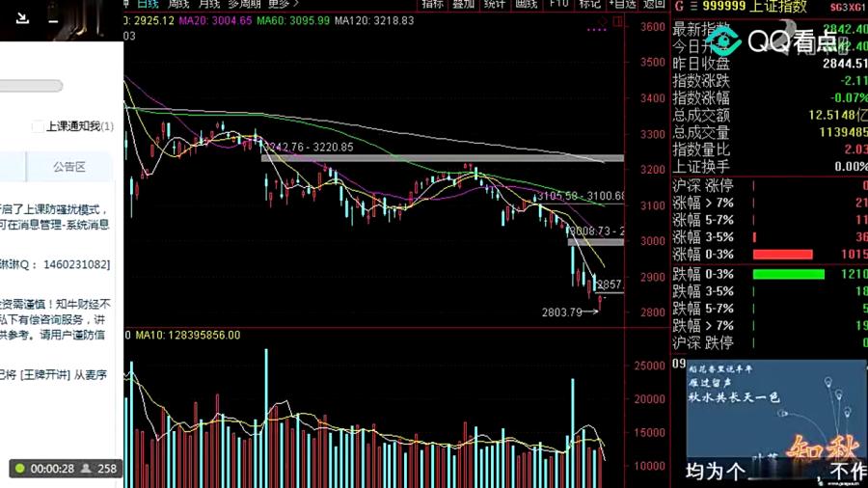Click the red G icon beside 999999
The image size is (868, 488).
(680, 6)
